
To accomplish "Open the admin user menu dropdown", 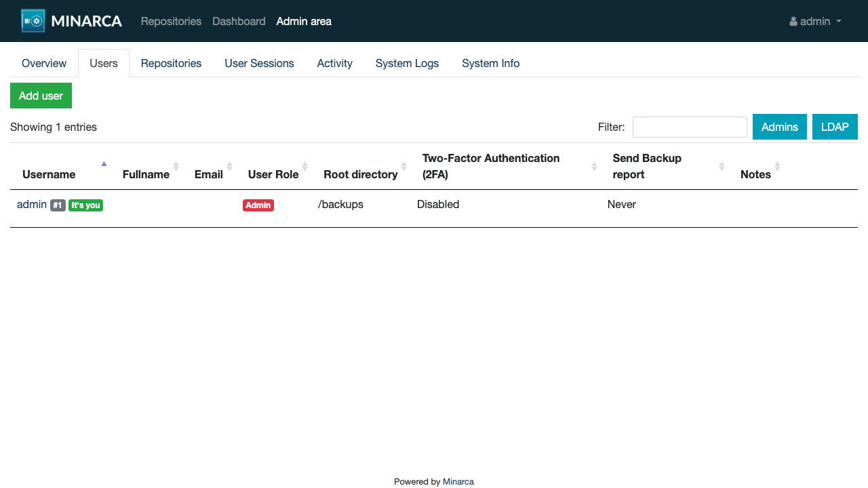I will [815, 21].
